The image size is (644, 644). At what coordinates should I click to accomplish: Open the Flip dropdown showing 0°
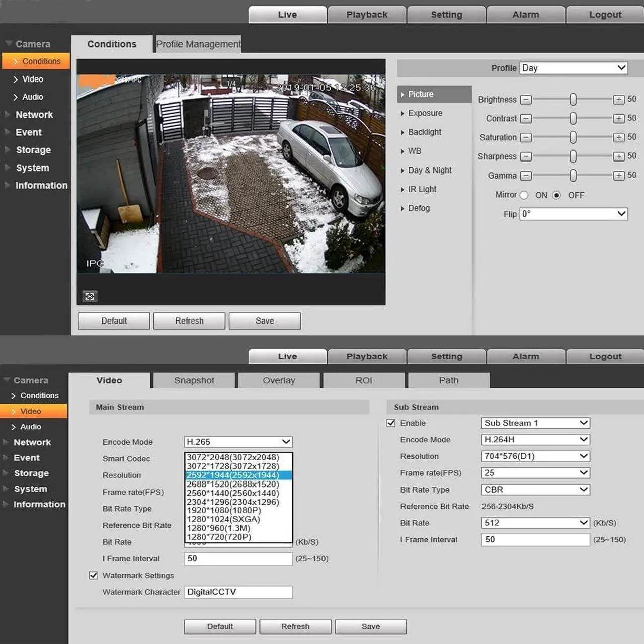click(574, 214)
